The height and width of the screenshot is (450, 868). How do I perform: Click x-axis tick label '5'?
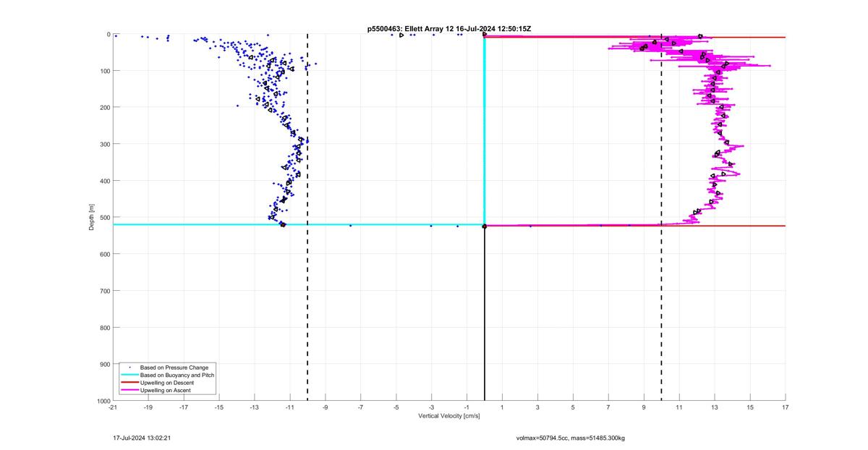(573, 407)
